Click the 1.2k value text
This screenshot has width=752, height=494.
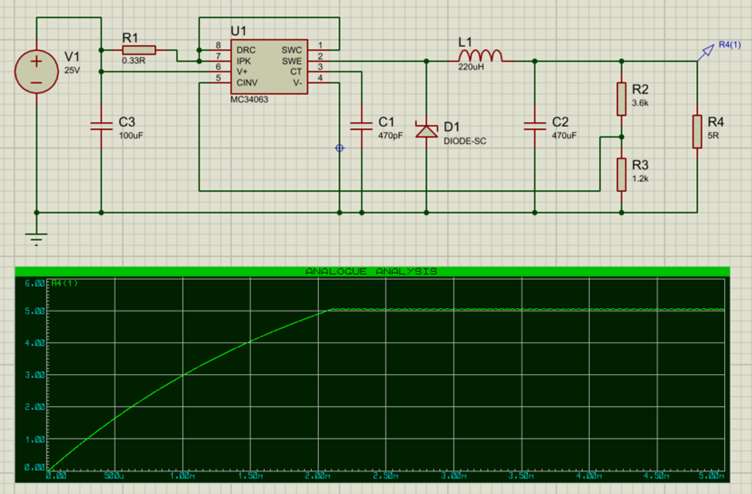(x=640, y=179)
